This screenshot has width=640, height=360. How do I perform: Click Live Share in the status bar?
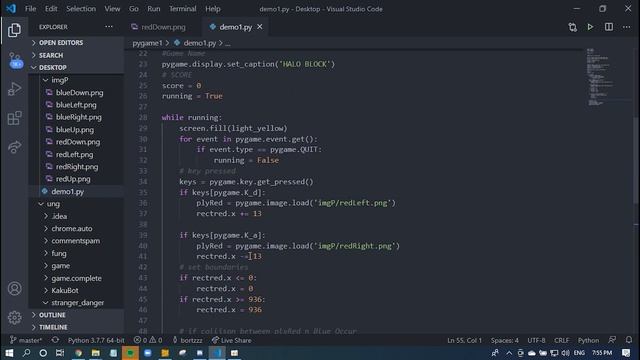point(231,340)
